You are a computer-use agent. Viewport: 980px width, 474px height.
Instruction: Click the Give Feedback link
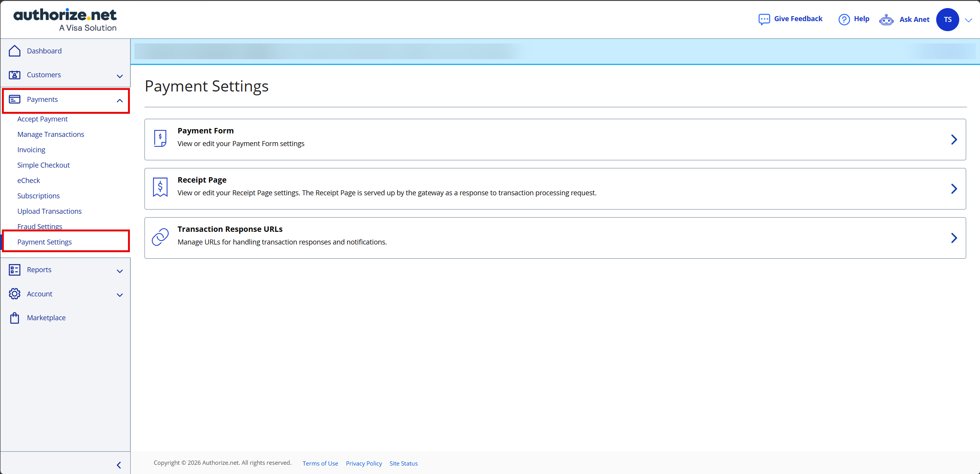pos(798,19)
